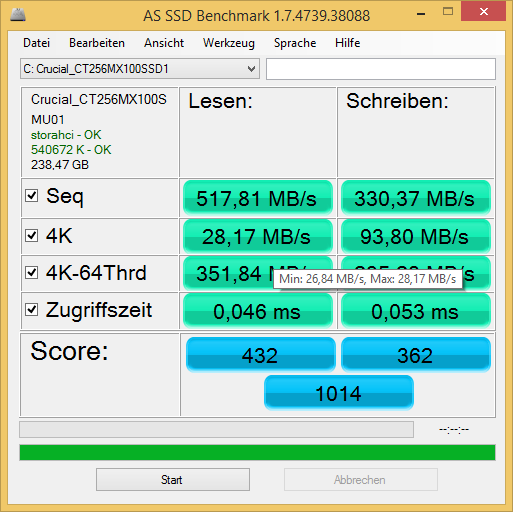Open the Hilfe menu
The image size is (513, 512).
tap(348, 43)
